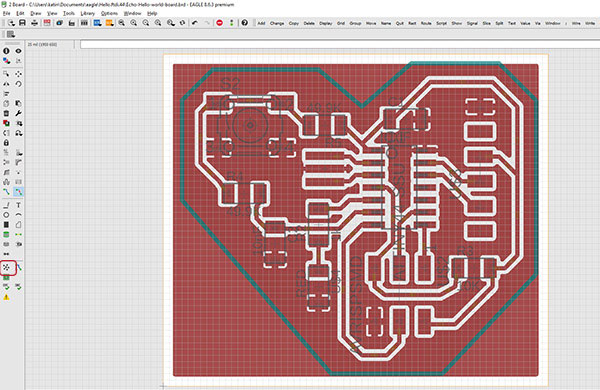The height and width of the screenshot is (390, 600).
Task: Switch to schematic using the blue SCH icon
Action: (x=98, y=23)
